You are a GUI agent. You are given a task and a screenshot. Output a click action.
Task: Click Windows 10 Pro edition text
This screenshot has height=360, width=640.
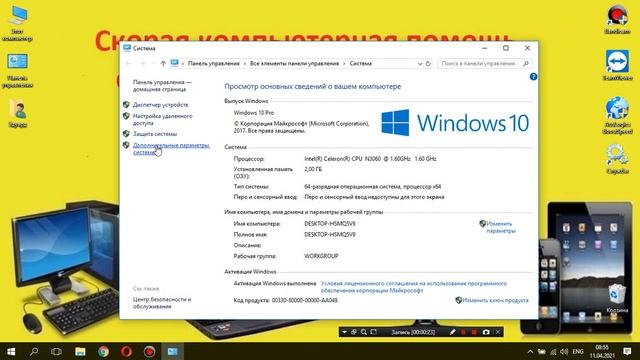pos(254,113)
